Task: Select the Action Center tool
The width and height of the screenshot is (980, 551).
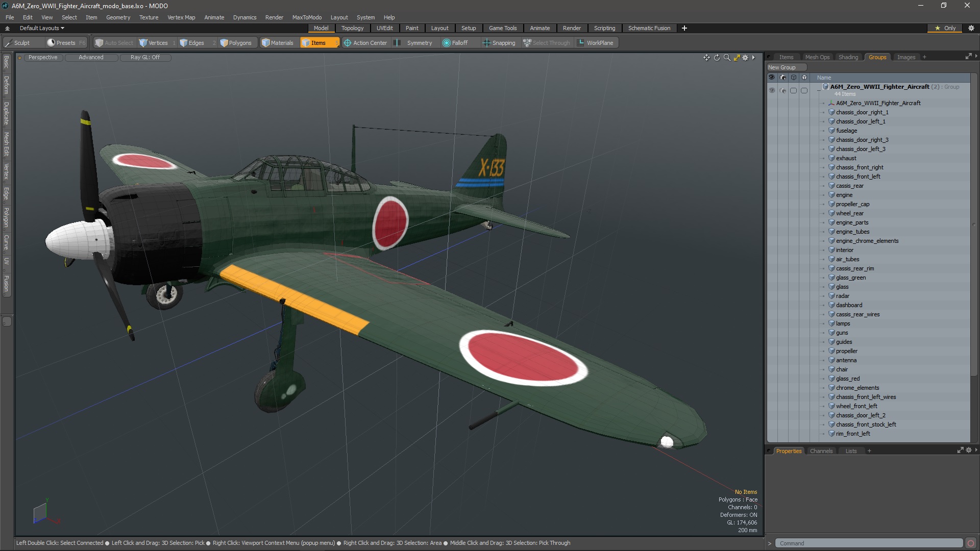Action: pyautogui.click(x=365, y=43)
